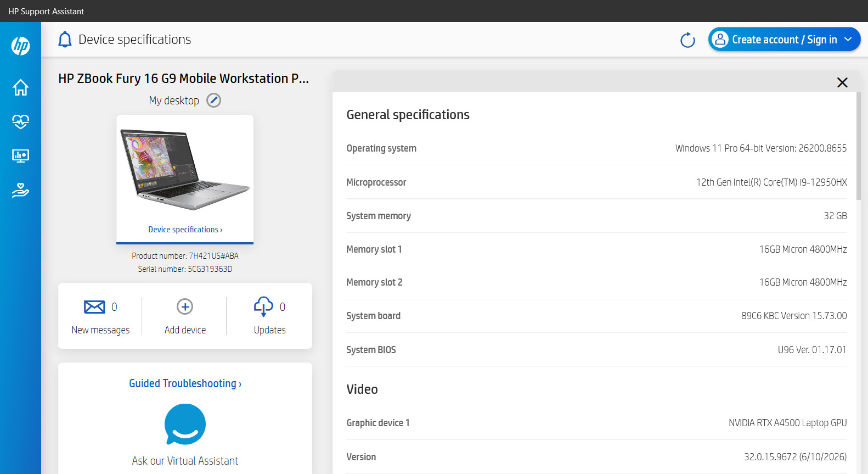
Task: Click the Graphic device 1 label
Action: pos(378,423)
